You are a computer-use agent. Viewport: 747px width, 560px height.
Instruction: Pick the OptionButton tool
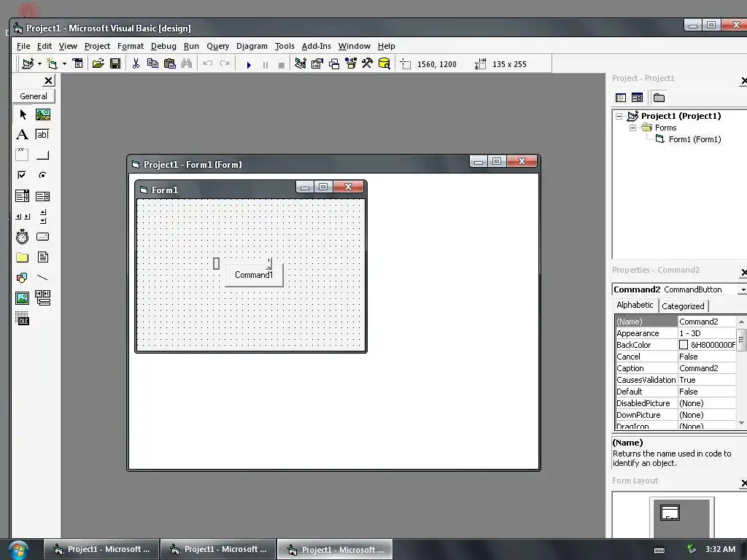tap(43, 175)
